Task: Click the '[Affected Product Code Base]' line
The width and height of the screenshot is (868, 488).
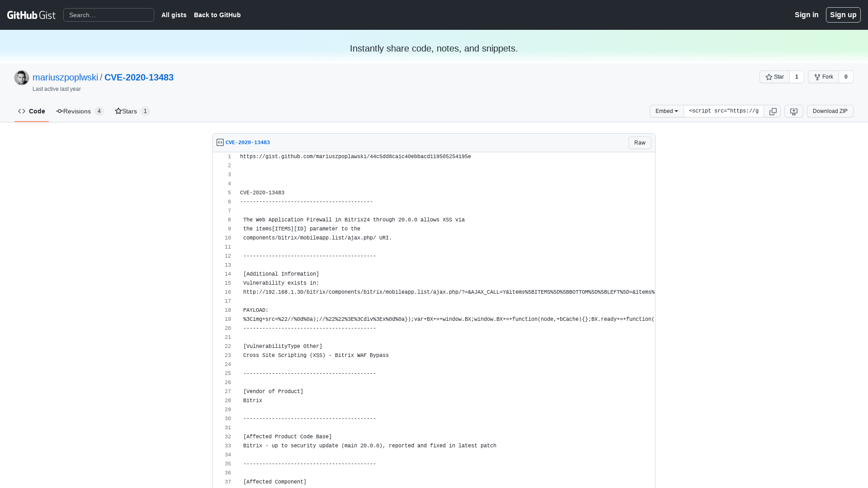Action: (x=288, y=437)
